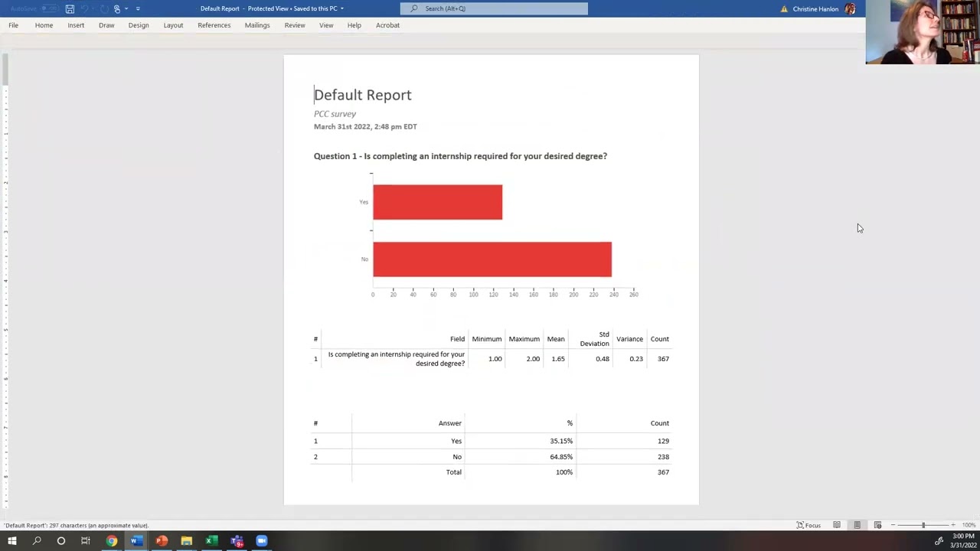
Task: Click the Save icon in the title bar
Action: [70, 8]
